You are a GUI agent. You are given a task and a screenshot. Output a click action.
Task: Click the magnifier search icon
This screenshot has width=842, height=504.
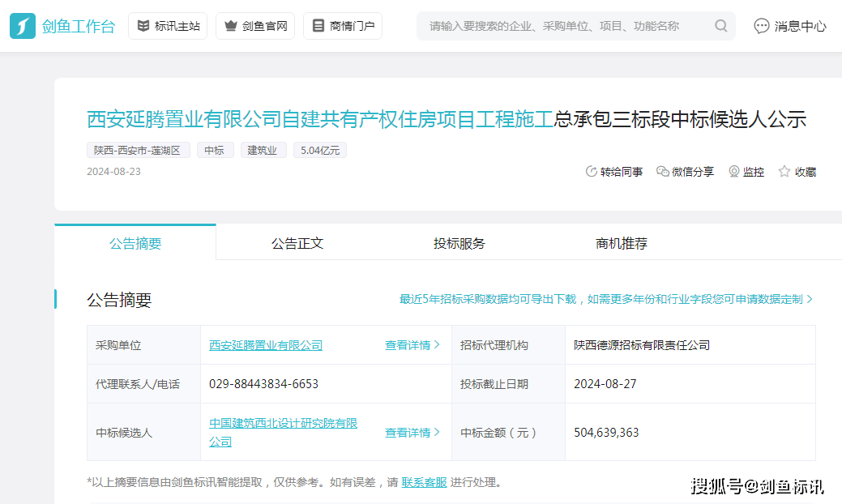tap(721, 26)
